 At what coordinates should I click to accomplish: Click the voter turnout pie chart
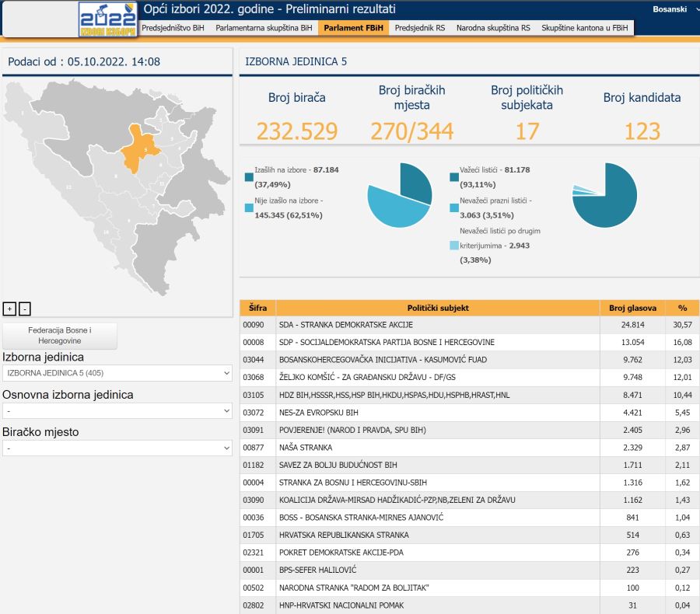399,195
